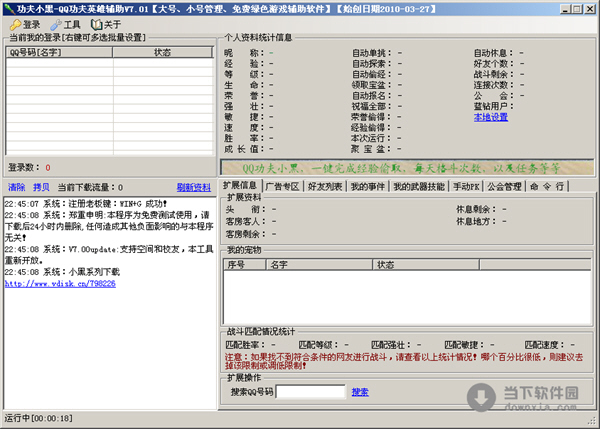
Task: Open the vdisk.cn/798226 download link
Action: pyautogui.click(x=60, y=284)
